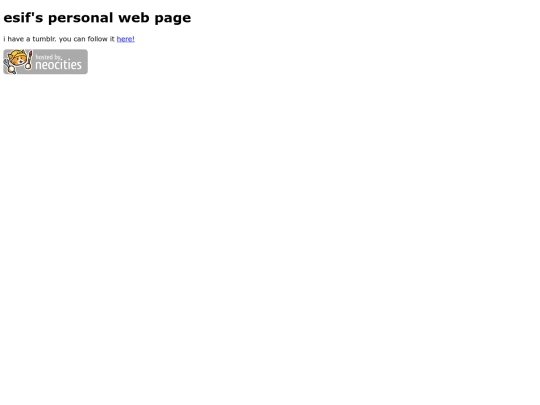The height and width of the screenshot is (405, 540).
Task: Click the word 'tumblr' in the paragraph
Action: (44, 39)
